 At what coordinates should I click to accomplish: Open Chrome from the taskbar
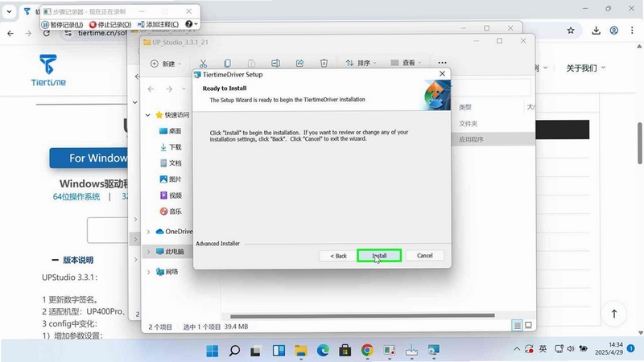click(367, 351)
